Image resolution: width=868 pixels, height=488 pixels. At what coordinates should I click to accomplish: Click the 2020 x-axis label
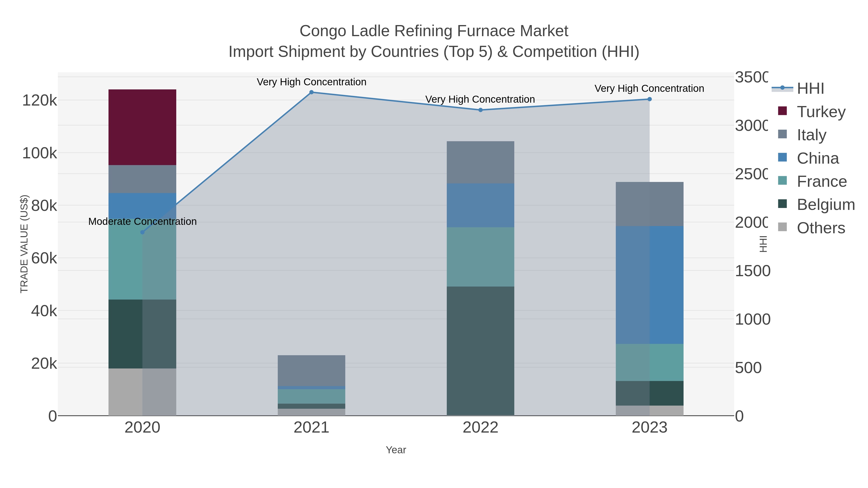pyautogui.click(x=142, y=428)
